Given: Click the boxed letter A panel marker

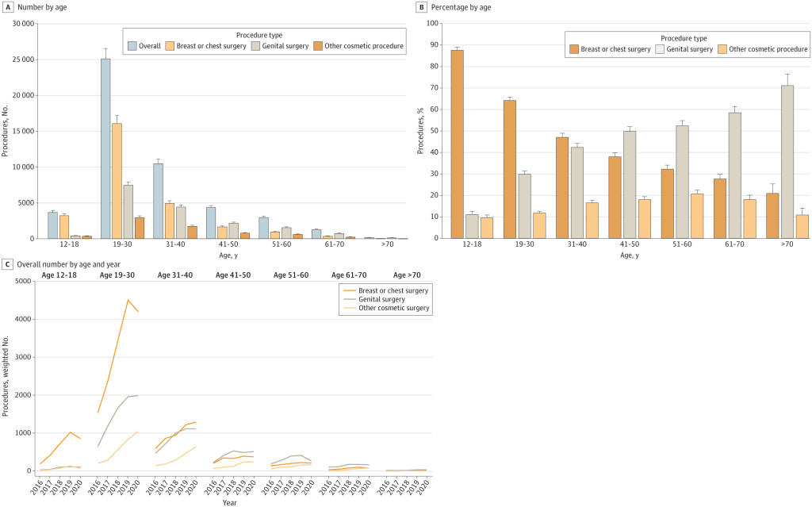Looking at the screenshot, I should point(6,7).
